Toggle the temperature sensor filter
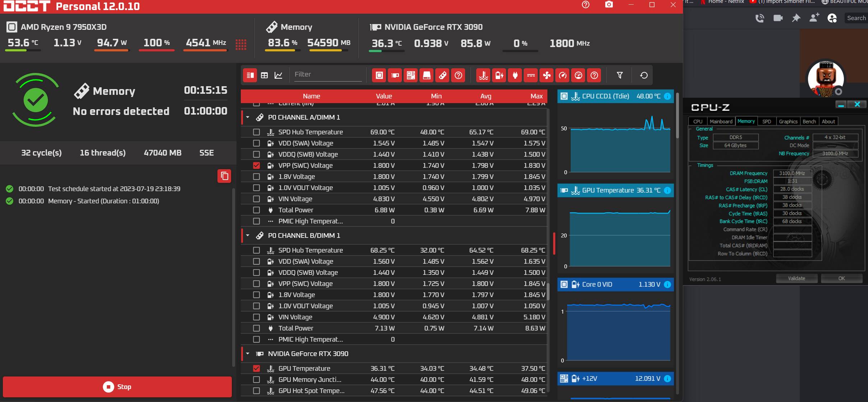868x402 pixels. [483, 75]
